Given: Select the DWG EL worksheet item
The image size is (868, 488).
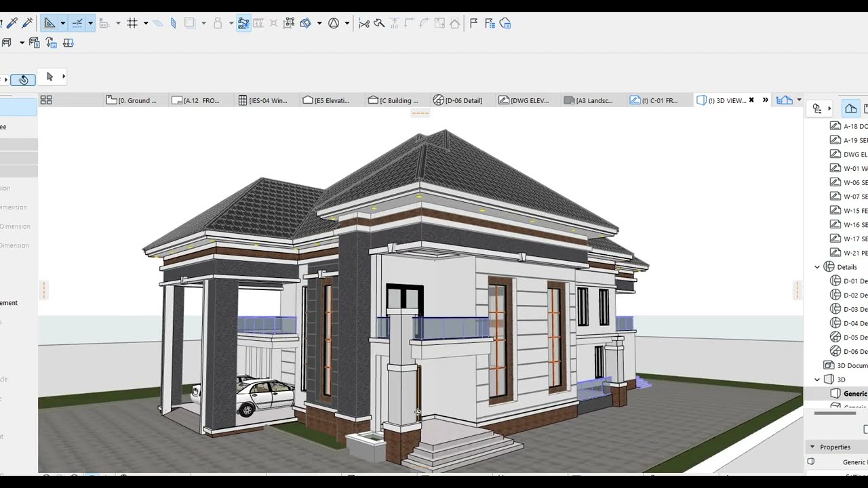Looking at the screenshot, I should 849,155.
